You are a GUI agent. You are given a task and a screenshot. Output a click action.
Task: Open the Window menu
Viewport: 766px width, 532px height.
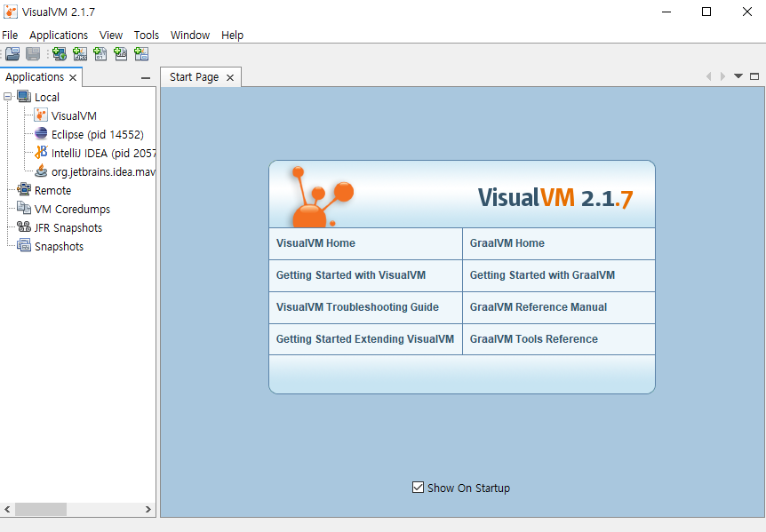click(x=190, y=36)
